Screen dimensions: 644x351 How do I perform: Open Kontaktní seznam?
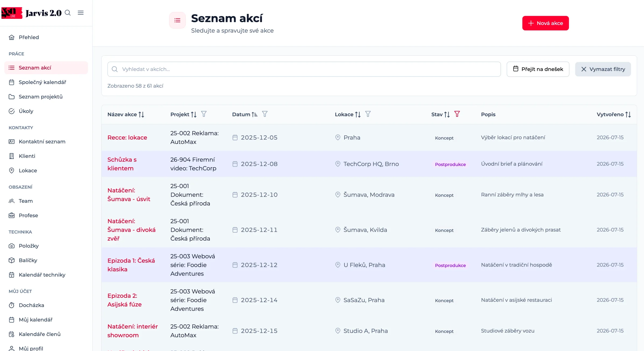[46, 142]
